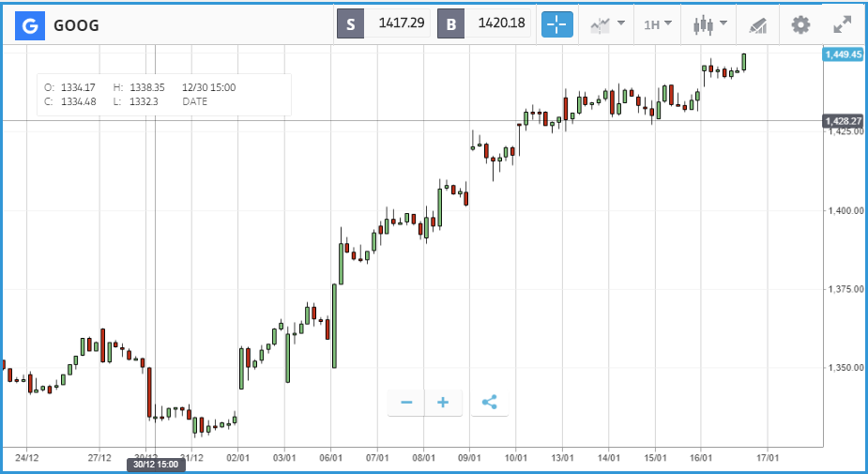This screenshot has height=474, width=868.
Task: Click the 10/01 date axis label
Action: [516, 458]
